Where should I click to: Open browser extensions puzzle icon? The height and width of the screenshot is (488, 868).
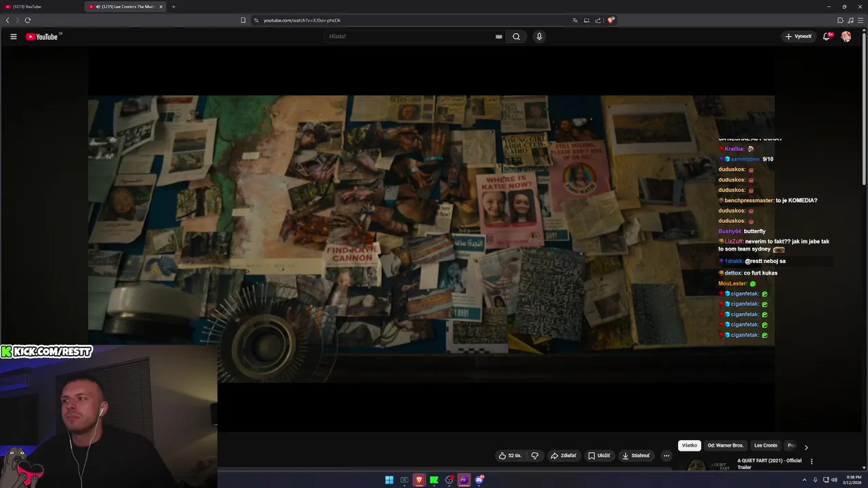point(840,20)
